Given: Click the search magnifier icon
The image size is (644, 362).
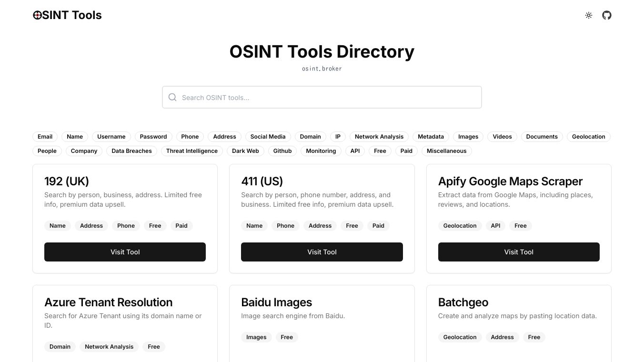Looking at the screenshot, I should pos(172,97).
